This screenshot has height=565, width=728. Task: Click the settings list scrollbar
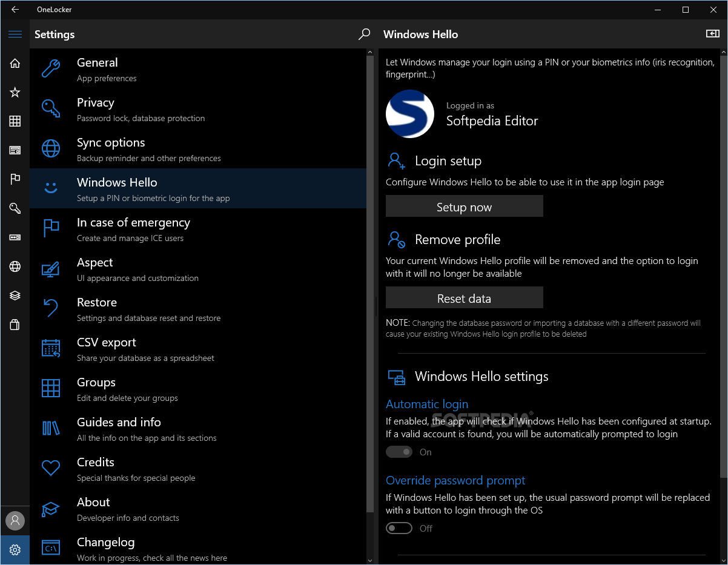point(370,285)
